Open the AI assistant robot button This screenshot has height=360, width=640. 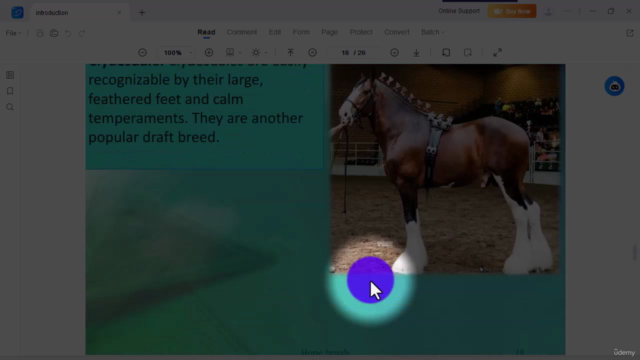pos(614,86)
